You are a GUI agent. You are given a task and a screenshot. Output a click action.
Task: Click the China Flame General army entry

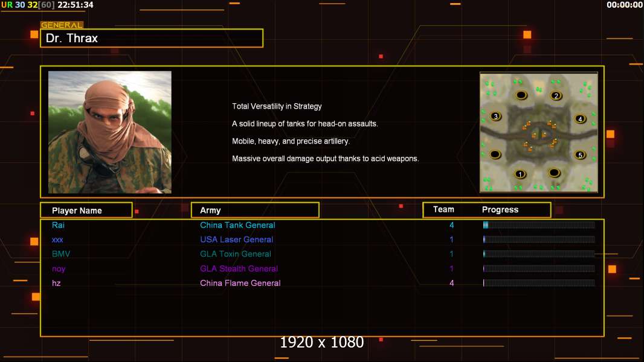240,284
